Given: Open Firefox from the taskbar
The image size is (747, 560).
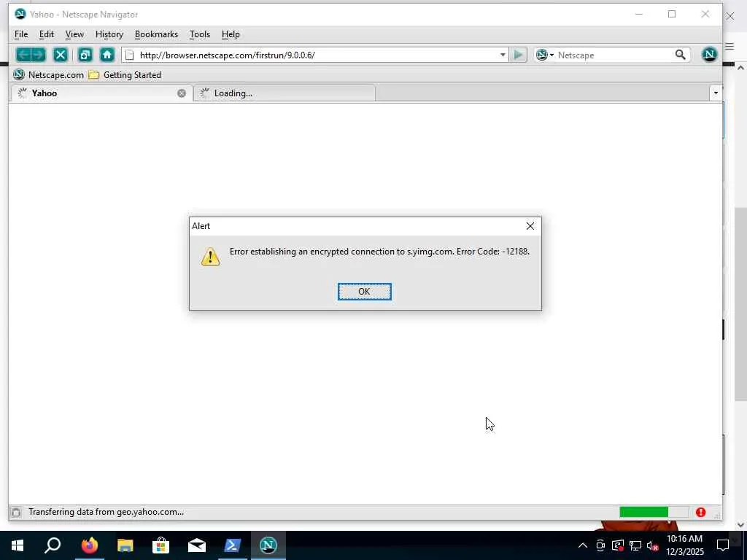Looking at the screenshot, I should [89, 545].
